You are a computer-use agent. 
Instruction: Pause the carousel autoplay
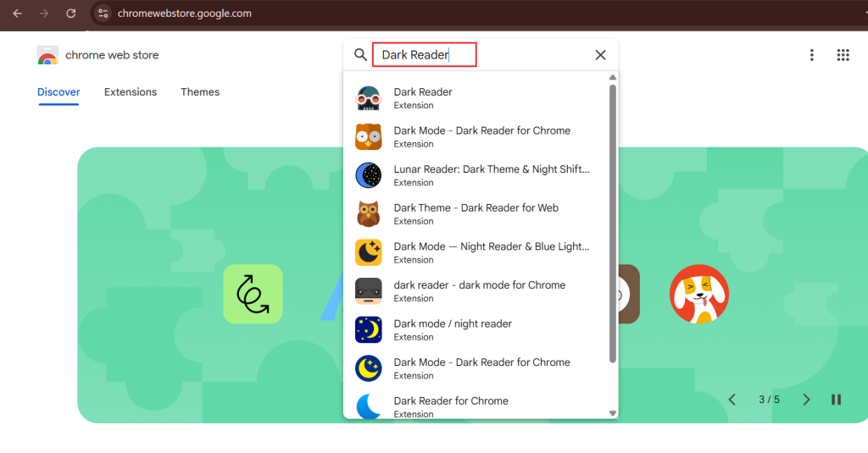pos(836,400)
